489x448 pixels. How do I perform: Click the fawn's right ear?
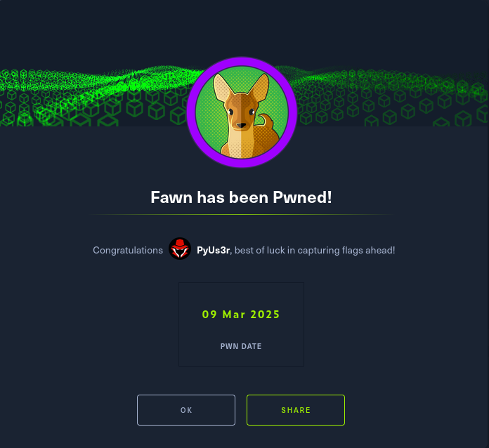click(x=259, y=87)
